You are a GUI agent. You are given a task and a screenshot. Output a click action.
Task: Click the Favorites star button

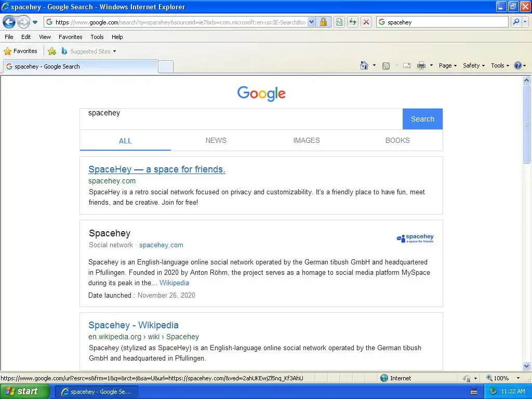point(20,51)
